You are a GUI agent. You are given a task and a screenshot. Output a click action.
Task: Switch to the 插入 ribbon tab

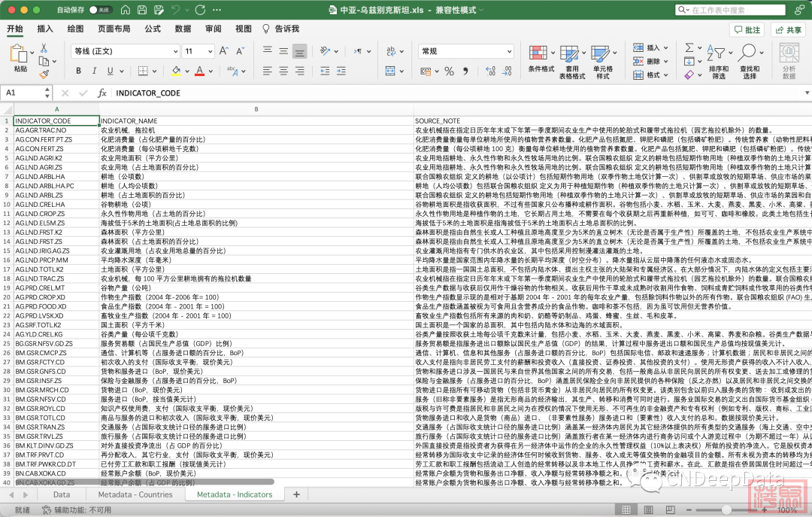tap(45, 29)
